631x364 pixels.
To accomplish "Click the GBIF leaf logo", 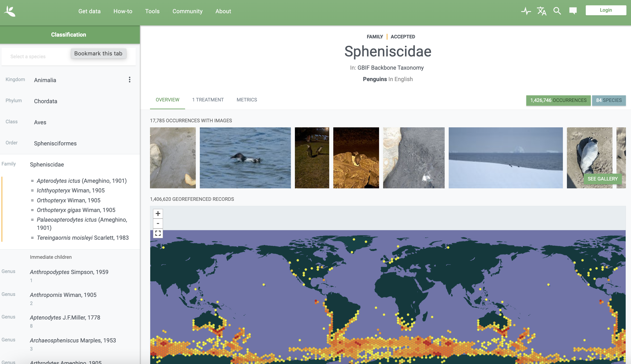I will coord(10,11).
